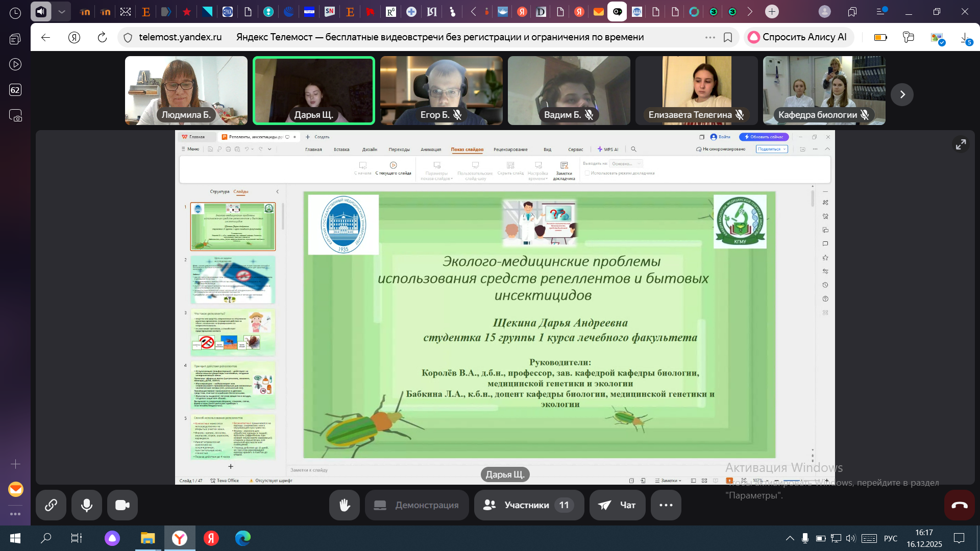The image size is (980, 551).
Task: Select Дарья Щ. video thumbnail
Action: (x=313, y=90)
